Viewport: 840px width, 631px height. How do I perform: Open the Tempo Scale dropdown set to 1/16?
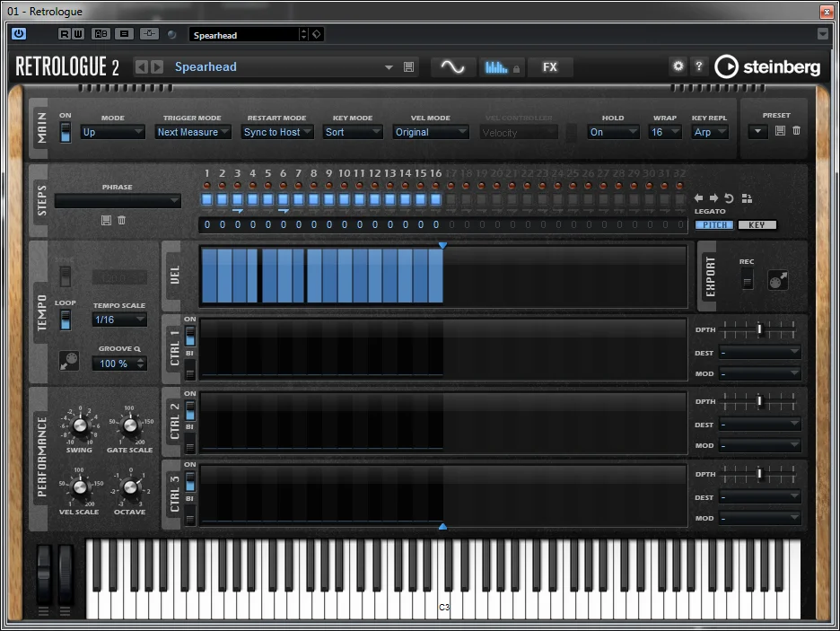pyautogui.click(x=119, y=320)
